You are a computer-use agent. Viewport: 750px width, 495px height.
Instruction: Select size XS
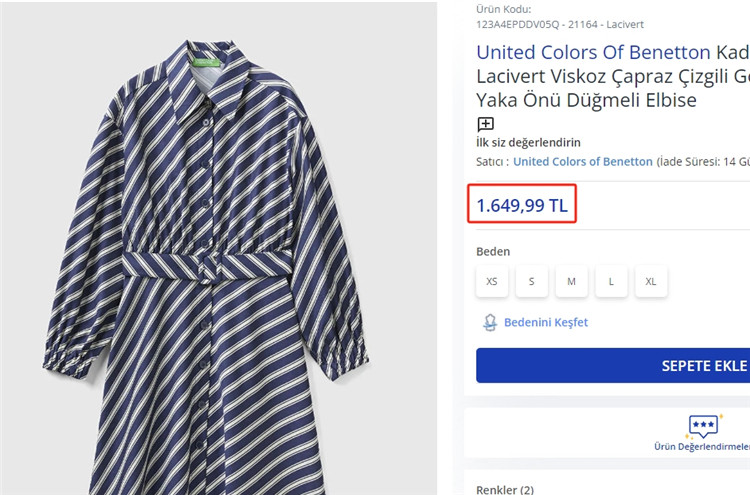[x=492, y=282]
